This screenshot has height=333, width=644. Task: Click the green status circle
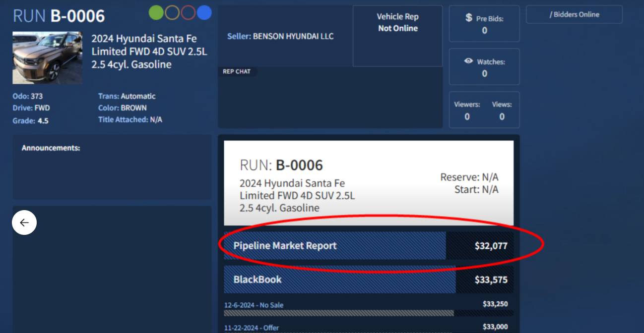click(156, 13)
